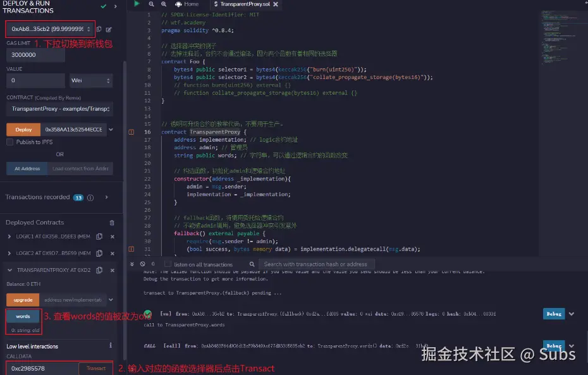
Task: Open the account selector dropdown
Action: pos(89,29)
